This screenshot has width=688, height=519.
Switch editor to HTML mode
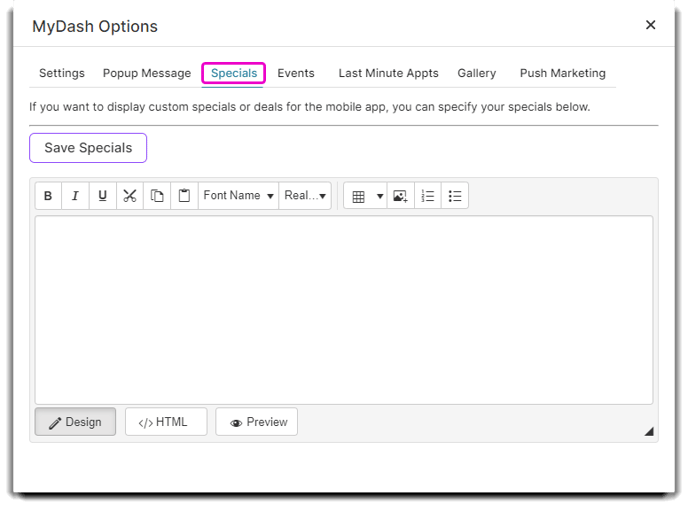coord(166,422)
